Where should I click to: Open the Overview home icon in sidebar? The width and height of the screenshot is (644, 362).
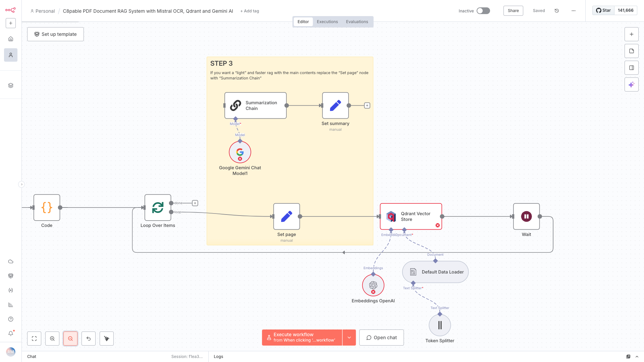point(11,39)
